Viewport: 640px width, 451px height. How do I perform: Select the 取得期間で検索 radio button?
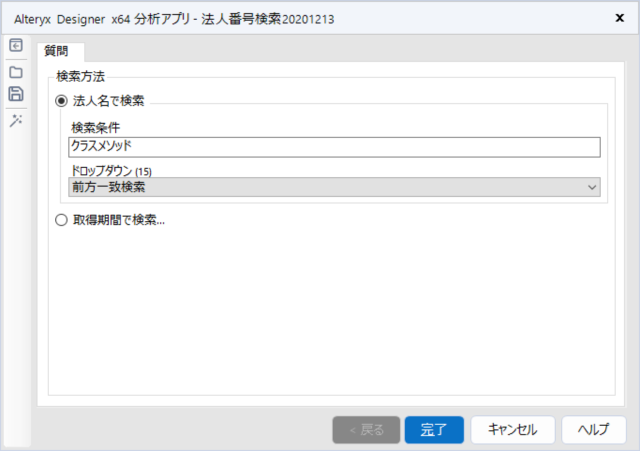click(61, 220)
